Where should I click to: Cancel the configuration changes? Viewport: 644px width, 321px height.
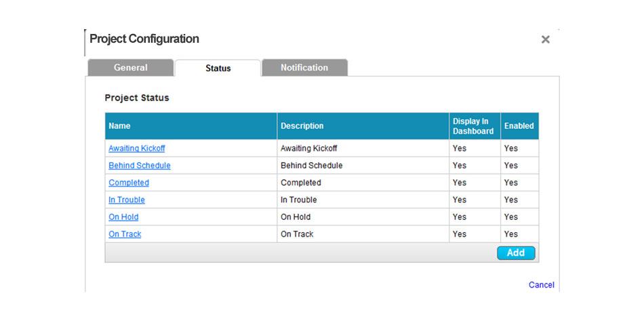point(542,285)
